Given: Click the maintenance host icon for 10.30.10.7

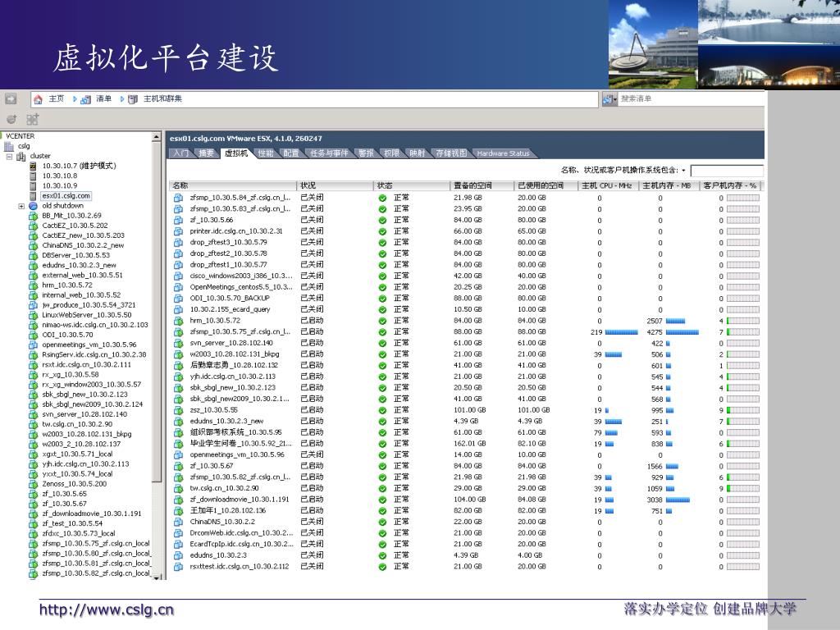Looking at the screenshot, I should click(x=33, y=166).
